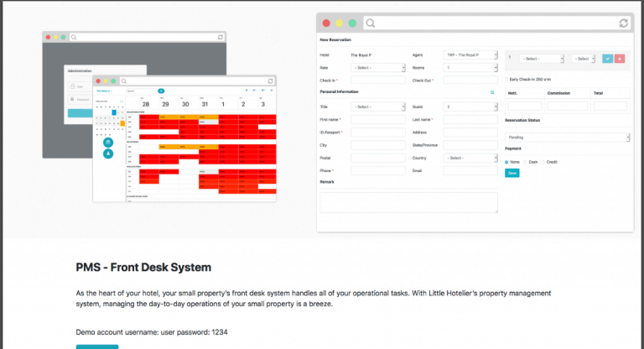Focus the Last name field
Viewport: 644px width, 349px height.
tap(470, 120)
